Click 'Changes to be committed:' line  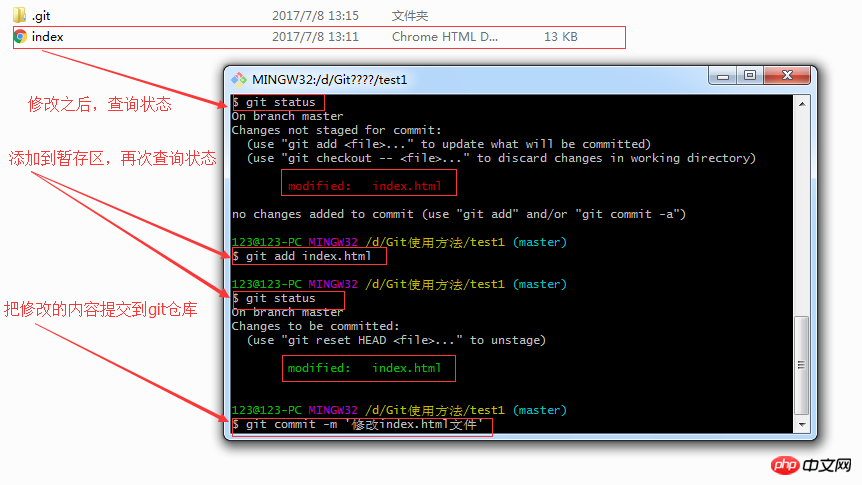316,326
